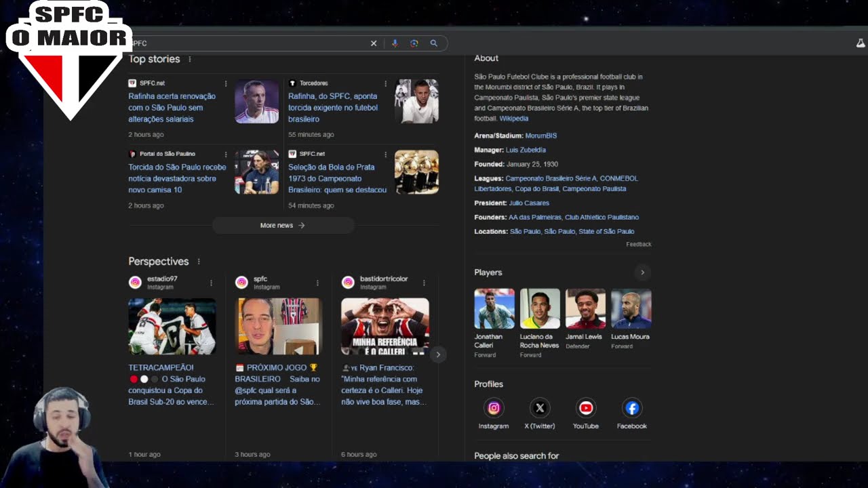Open options for Seleção da Bola de Prata story

click(x=386, y=155)
